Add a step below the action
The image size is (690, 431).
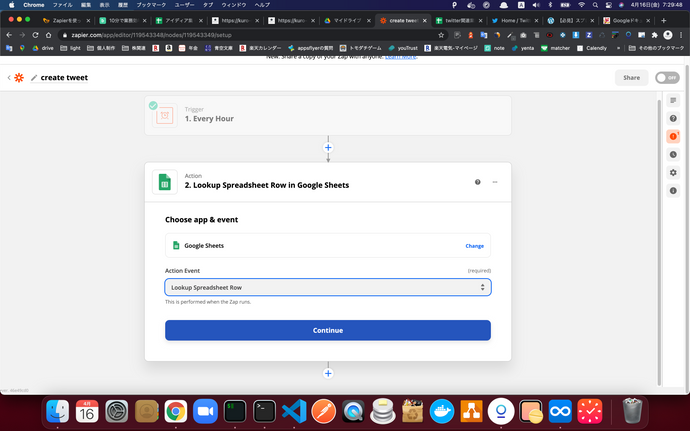[x=328, y=373]
